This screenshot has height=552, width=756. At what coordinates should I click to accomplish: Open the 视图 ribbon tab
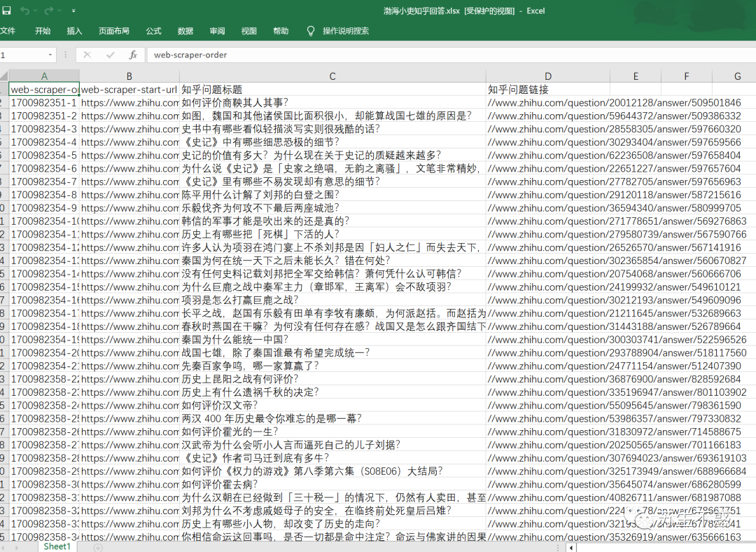click(248, 31)
